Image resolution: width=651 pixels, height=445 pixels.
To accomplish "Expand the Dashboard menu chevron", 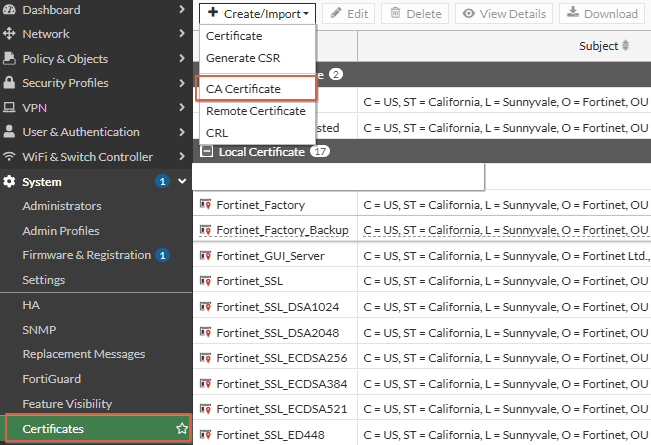I will point(182,9).
